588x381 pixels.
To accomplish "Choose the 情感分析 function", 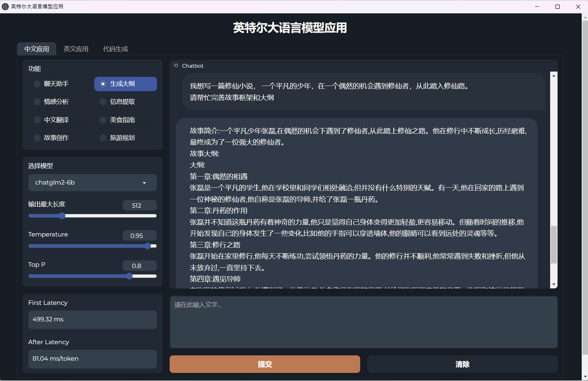I will (37, 102).
